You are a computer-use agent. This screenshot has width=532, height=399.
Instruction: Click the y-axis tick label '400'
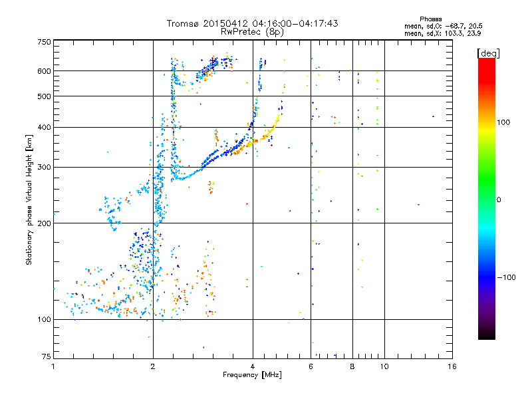pos(44,127)
